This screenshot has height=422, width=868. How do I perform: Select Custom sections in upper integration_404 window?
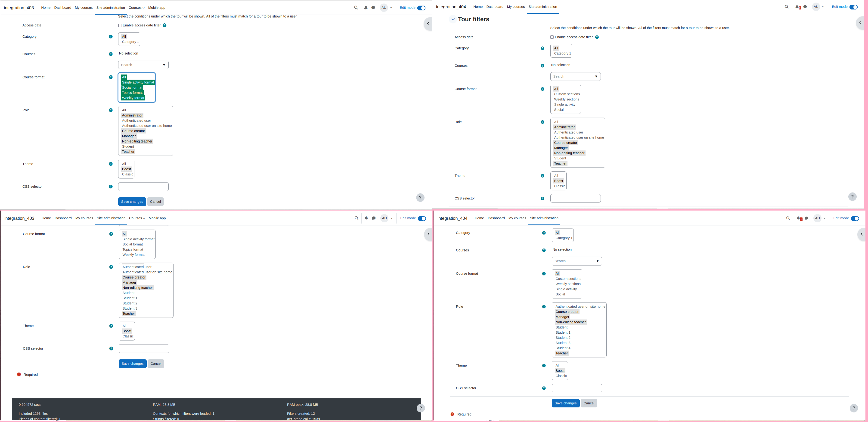567,94
